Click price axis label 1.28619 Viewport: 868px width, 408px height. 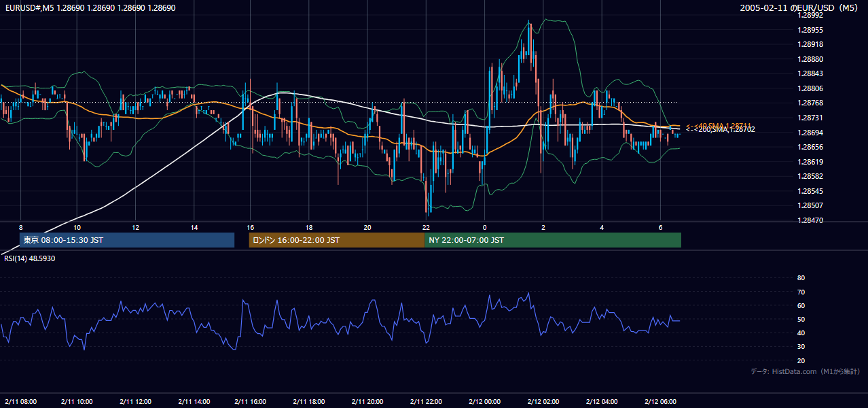coord(810,162)
